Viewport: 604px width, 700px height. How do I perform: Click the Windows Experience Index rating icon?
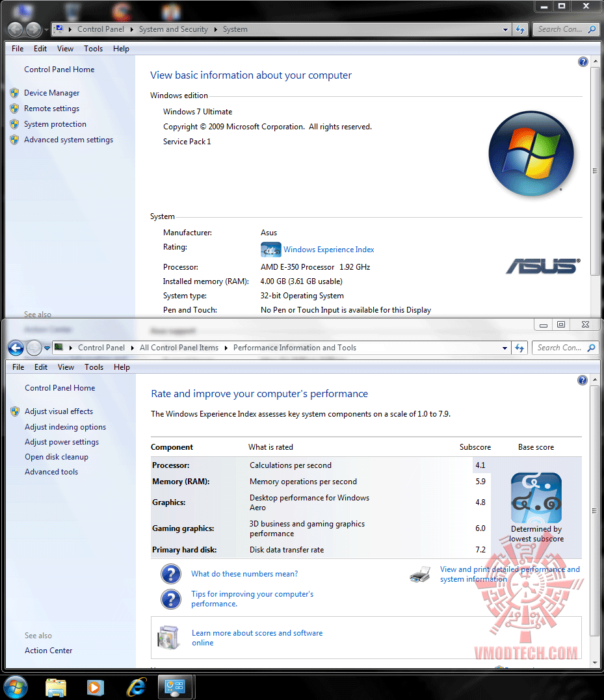[270, 250]
